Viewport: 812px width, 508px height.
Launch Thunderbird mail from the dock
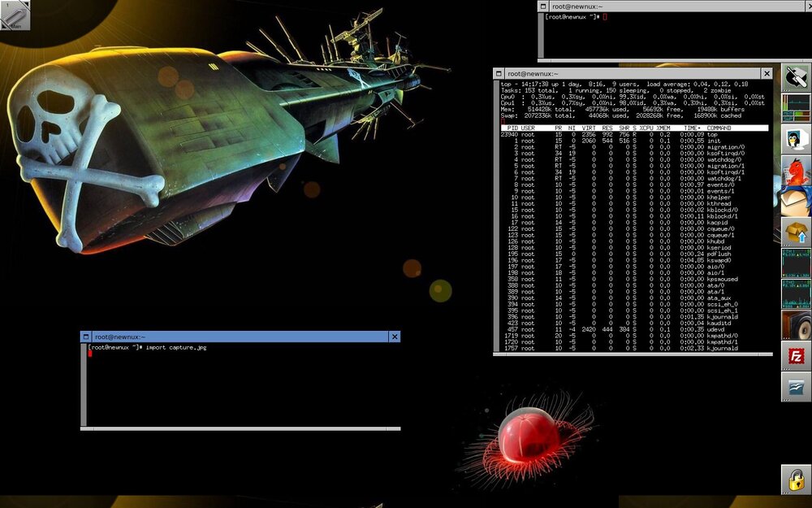pos(796,201)
